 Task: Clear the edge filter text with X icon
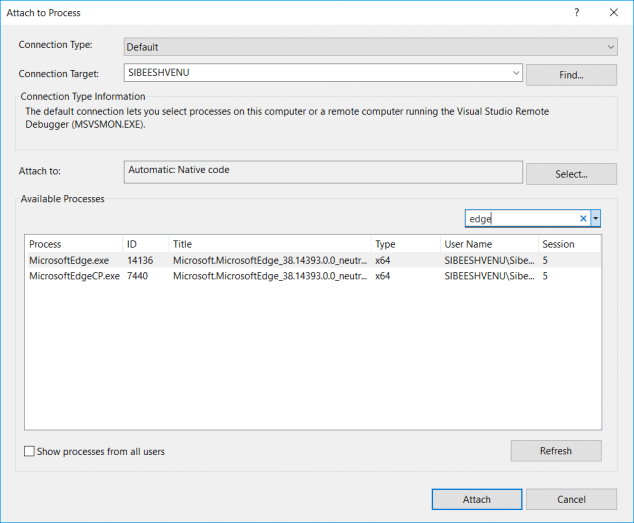(583, 218)
